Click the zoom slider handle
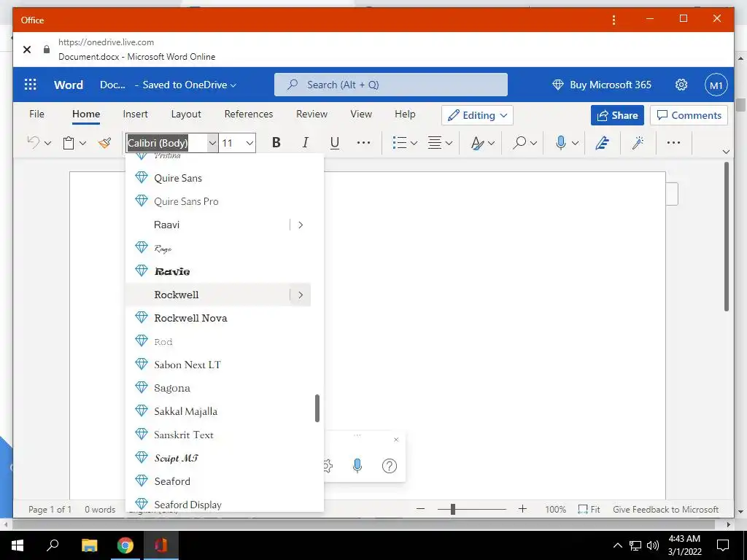 tap(452, 509)
